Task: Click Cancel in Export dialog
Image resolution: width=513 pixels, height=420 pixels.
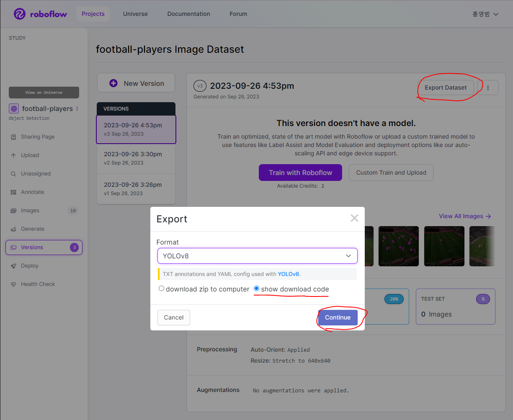Action: point(174,317)
